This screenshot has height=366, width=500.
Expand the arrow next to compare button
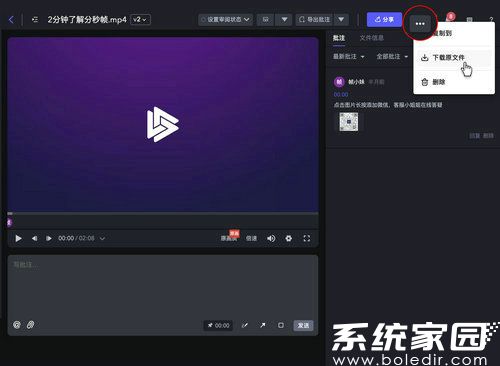[284, 20]
